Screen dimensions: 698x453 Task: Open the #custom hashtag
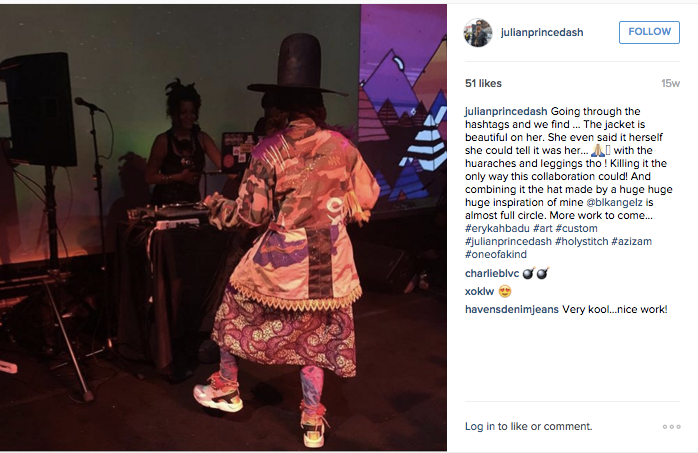576,228
